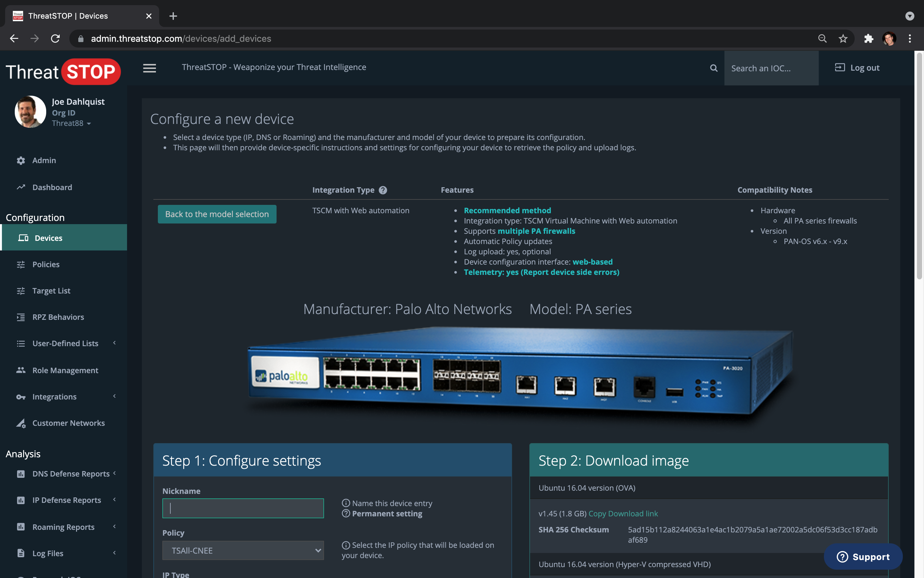Click the Dashboard trend icon
The image size is (924, 578).
click(x=21, y=187)
